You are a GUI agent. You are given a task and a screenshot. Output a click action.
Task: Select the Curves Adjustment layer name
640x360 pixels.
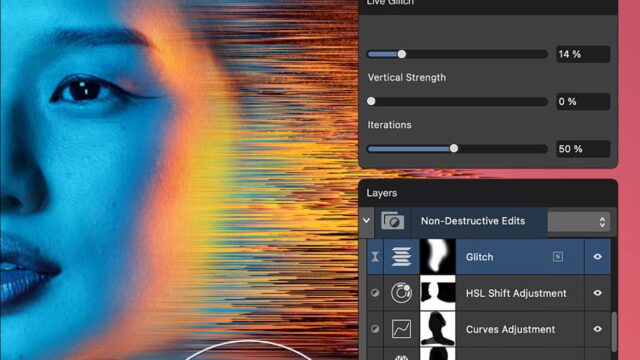(510, 329)
